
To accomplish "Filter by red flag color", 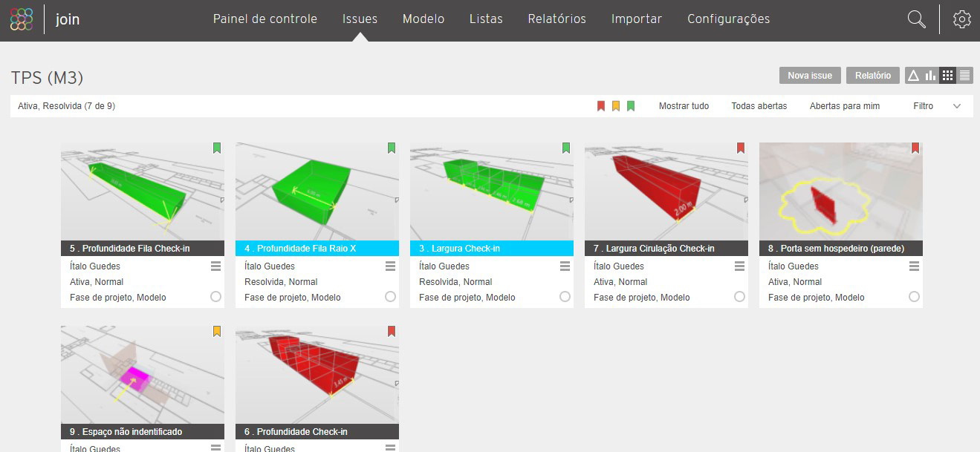I will click(601, 106).
